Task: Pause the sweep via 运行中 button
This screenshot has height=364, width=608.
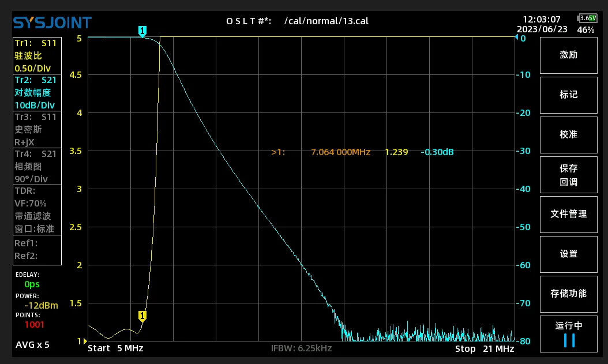Action: point(568,334)
